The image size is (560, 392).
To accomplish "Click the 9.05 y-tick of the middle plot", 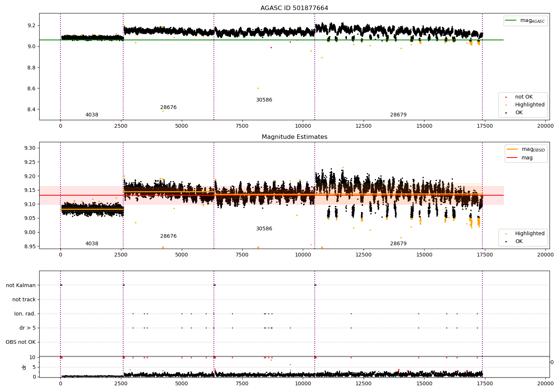I will click(30, 218).
